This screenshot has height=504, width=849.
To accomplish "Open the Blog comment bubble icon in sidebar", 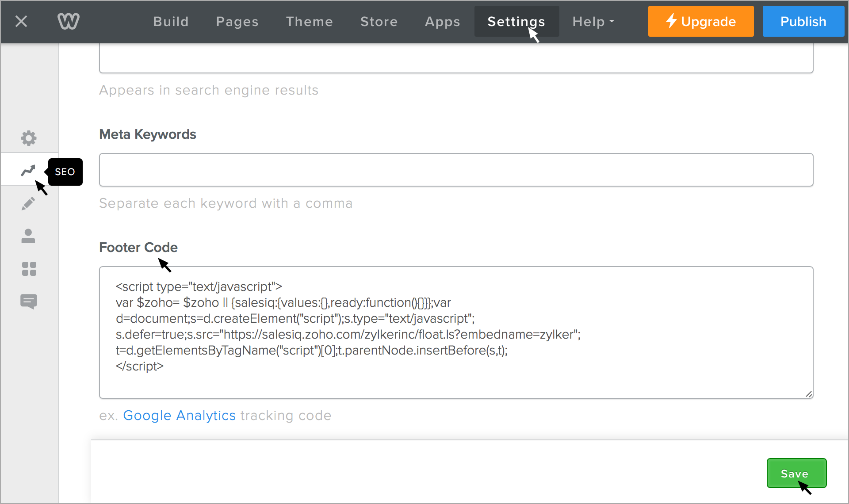I will tap(29, 302).
